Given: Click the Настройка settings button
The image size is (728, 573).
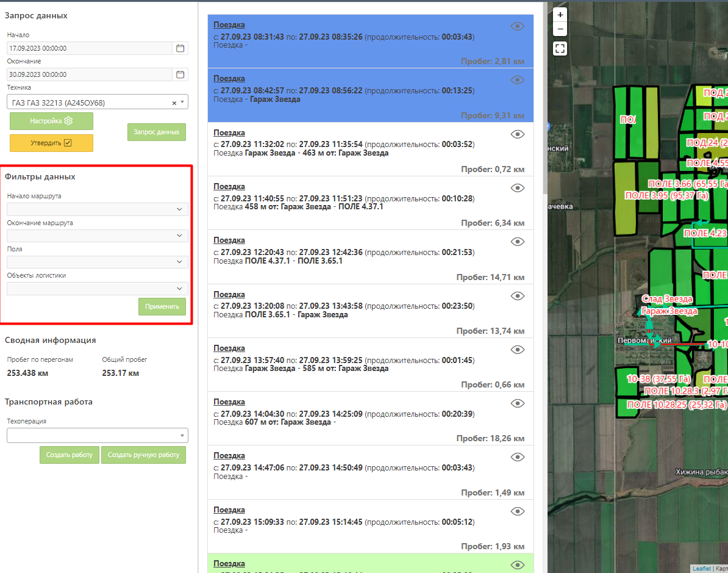Looking at the screenshot, I should 51,121.
